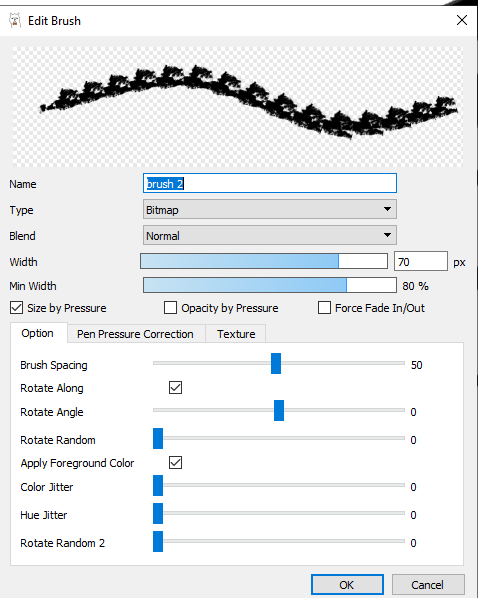Image resolution: width=478 pixels, height=598 pixels.
Task: Click the Color Jitter slider handle
Action: pyautogui.click(x=158, y=485)
